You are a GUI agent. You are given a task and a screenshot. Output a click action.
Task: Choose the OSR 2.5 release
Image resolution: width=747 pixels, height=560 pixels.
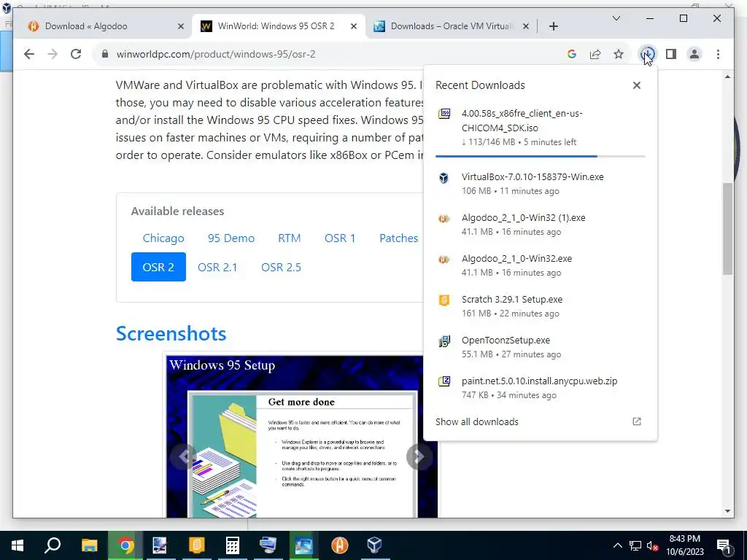(281, 267)
